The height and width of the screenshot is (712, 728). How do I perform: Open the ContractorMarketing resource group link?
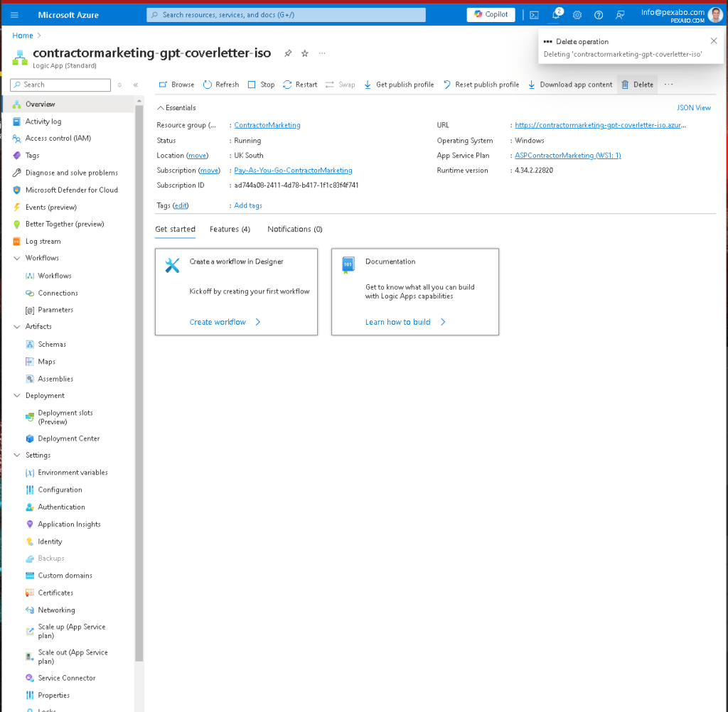[x=267, y=125]
